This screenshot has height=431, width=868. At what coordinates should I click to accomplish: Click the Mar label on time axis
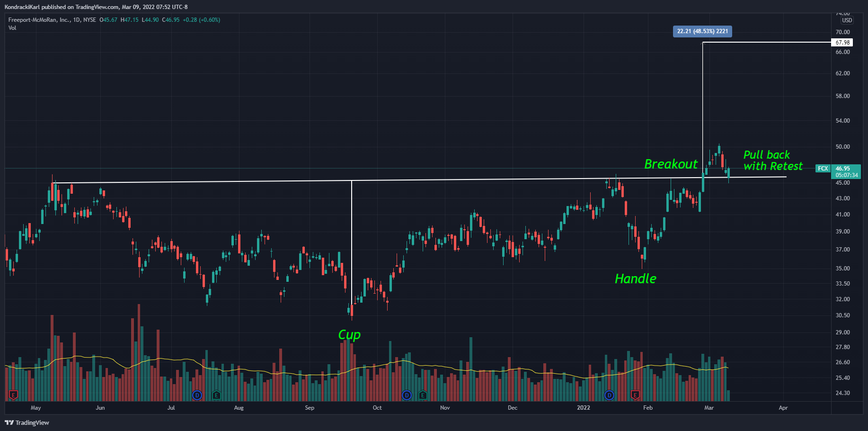pos(709,408)
